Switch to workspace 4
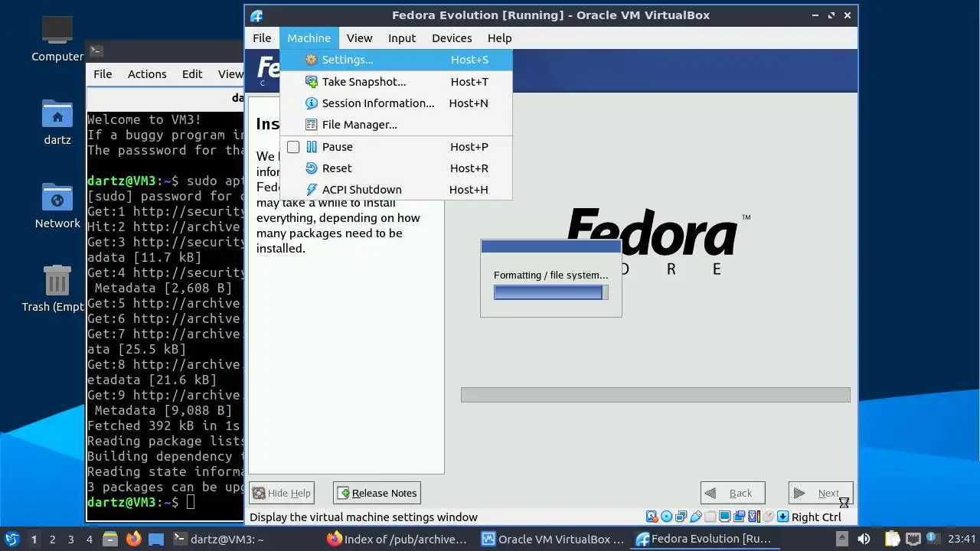 point(89,539)
